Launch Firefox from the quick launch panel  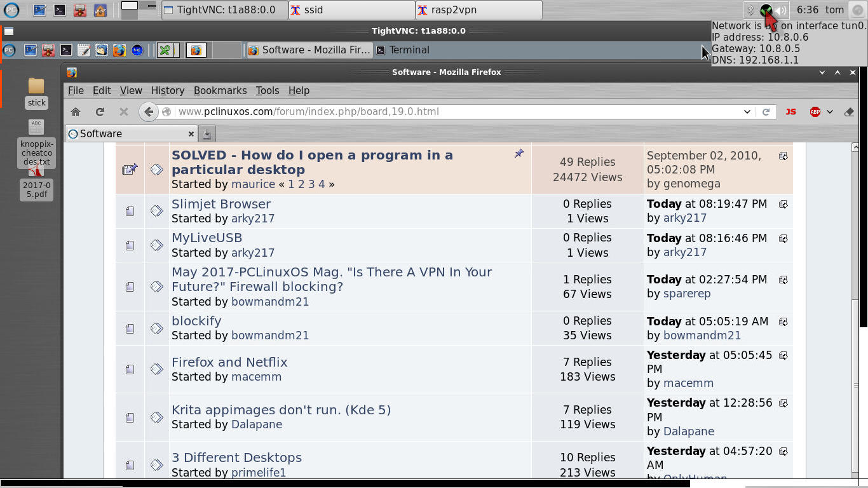tap(119, 50)
